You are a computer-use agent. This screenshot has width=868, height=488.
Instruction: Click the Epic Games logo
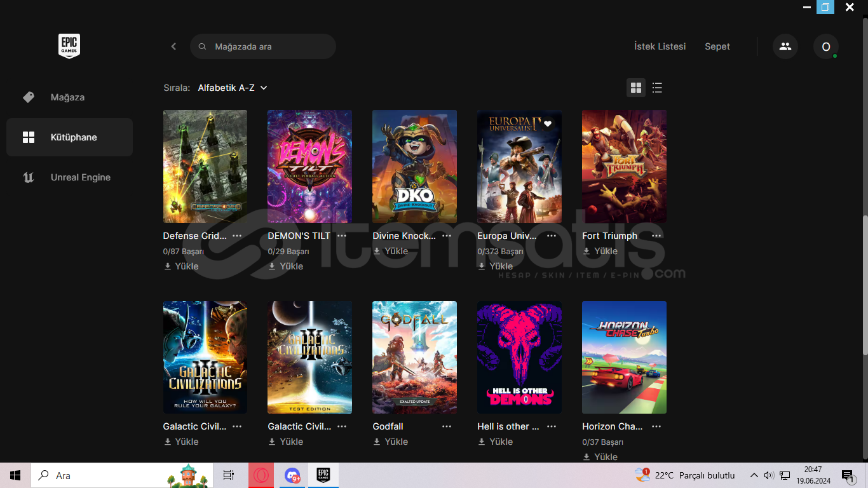click(69, 46)
